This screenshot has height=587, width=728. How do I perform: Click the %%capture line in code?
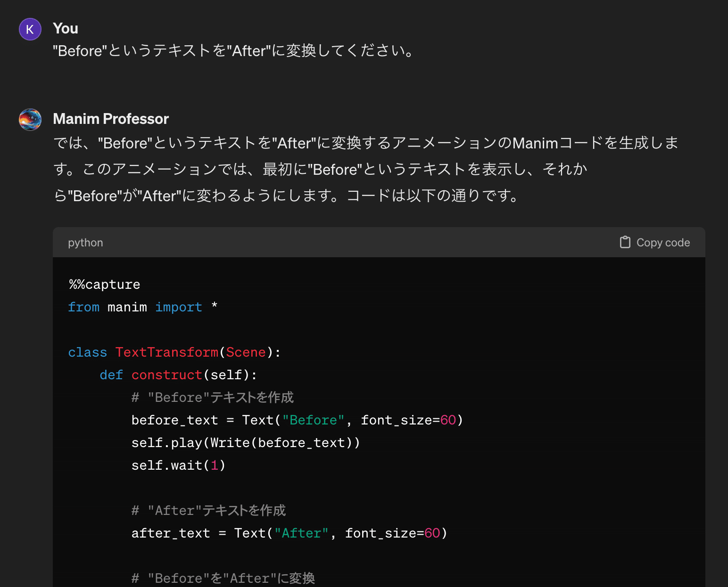coord(105,285)
